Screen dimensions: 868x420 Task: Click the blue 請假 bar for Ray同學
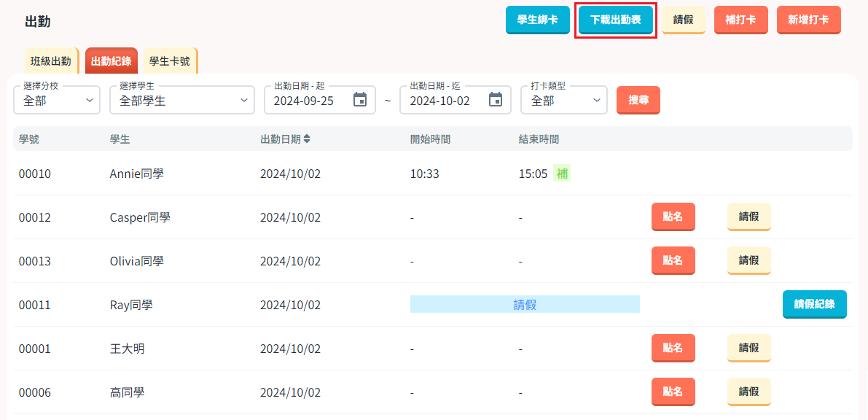pyautogui.click(x=525, y=304)
